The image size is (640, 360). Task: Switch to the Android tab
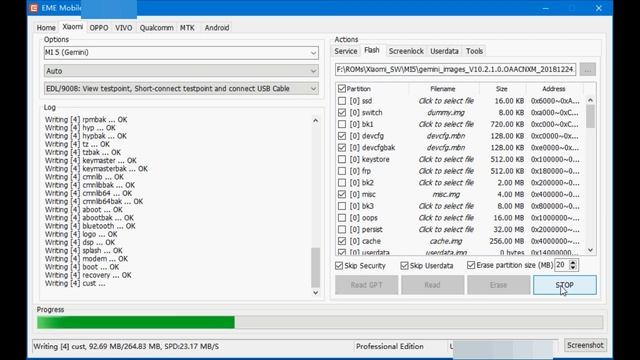pyautogui.click(x=217, y=28)
